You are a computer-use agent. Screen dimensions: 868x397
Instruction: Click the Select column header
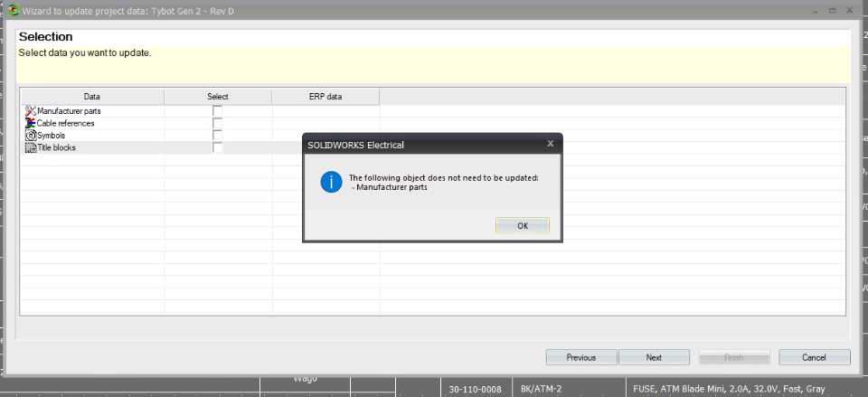click(x=218, y=97)
